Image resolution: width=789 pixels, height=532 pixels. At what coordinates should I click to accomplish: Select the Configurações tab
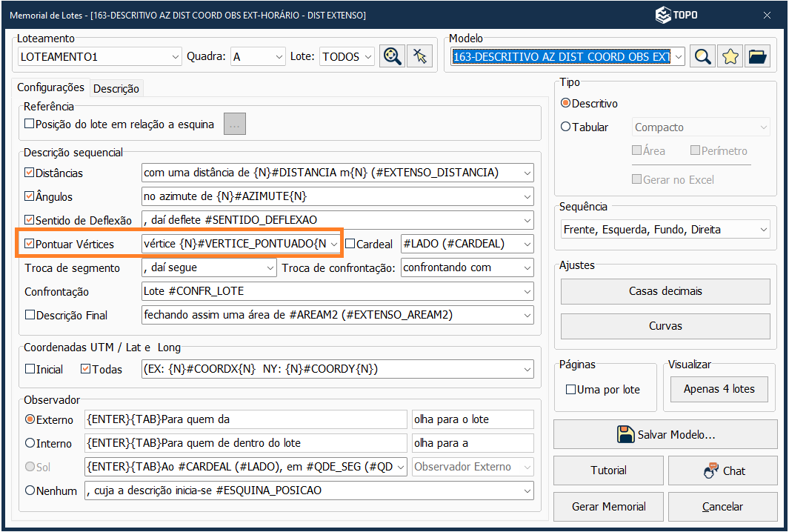tap(50, 87)
